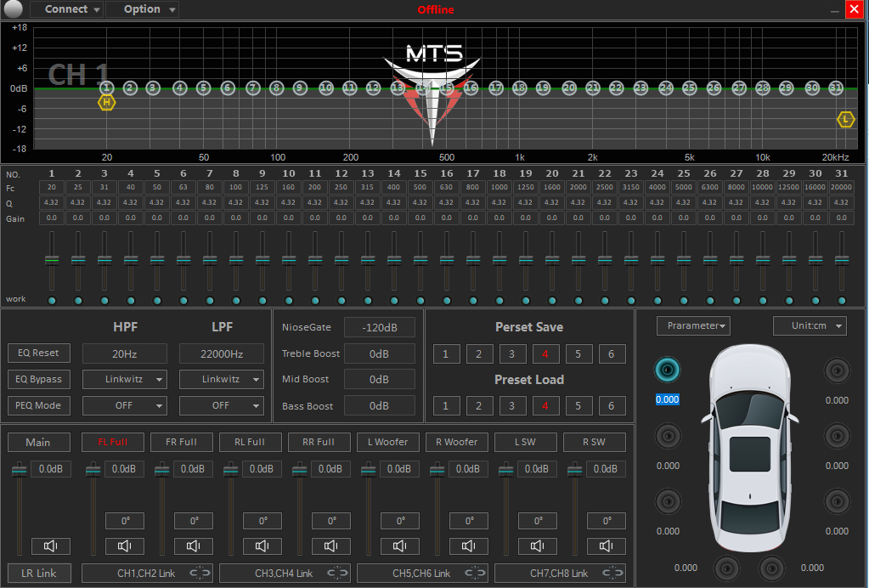Click the yellow L low-pass marker on graph
The image size is (869, 588).
pos(845,119)
